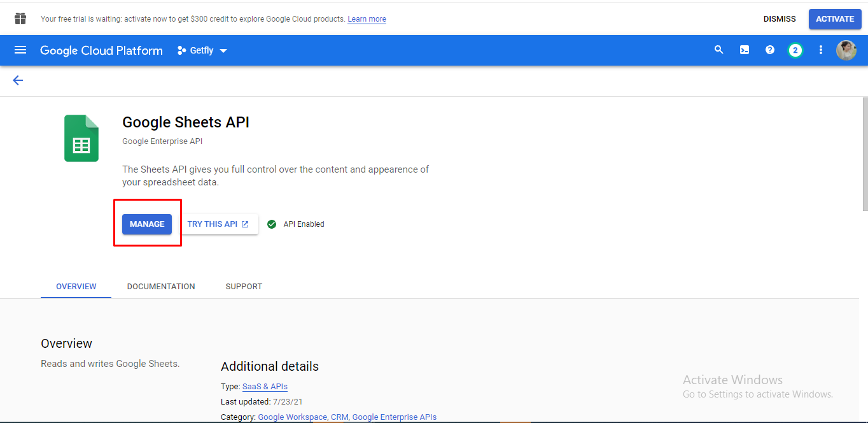Dismiss the free trial banner
This screenshot has height=423, width=868.
(x=780, y=19)
